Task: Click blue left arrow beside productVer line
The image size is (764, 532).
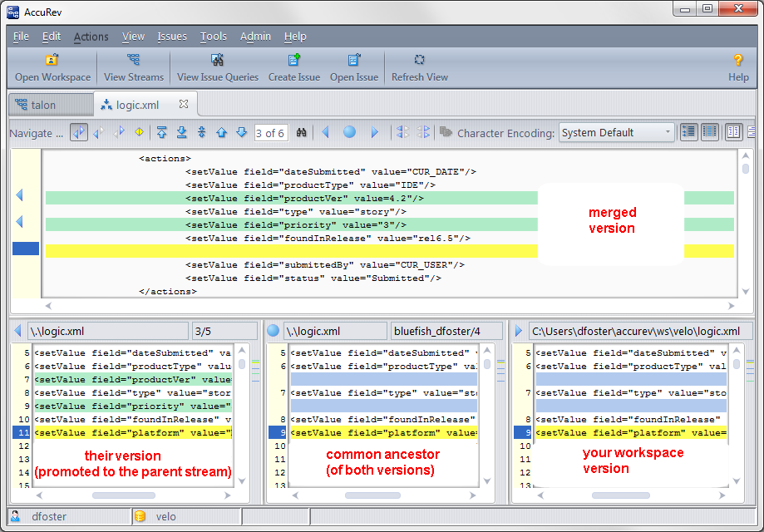Action: point(20,195)
